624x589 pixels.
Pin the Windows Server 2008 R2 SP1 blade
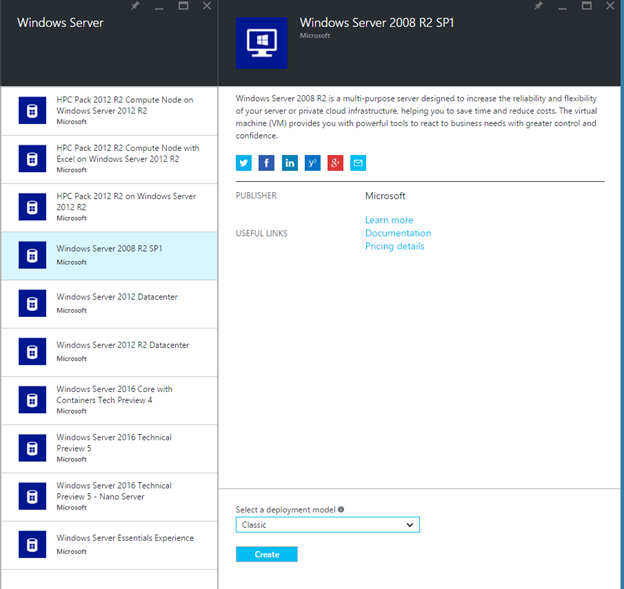[x=538, y=6]
